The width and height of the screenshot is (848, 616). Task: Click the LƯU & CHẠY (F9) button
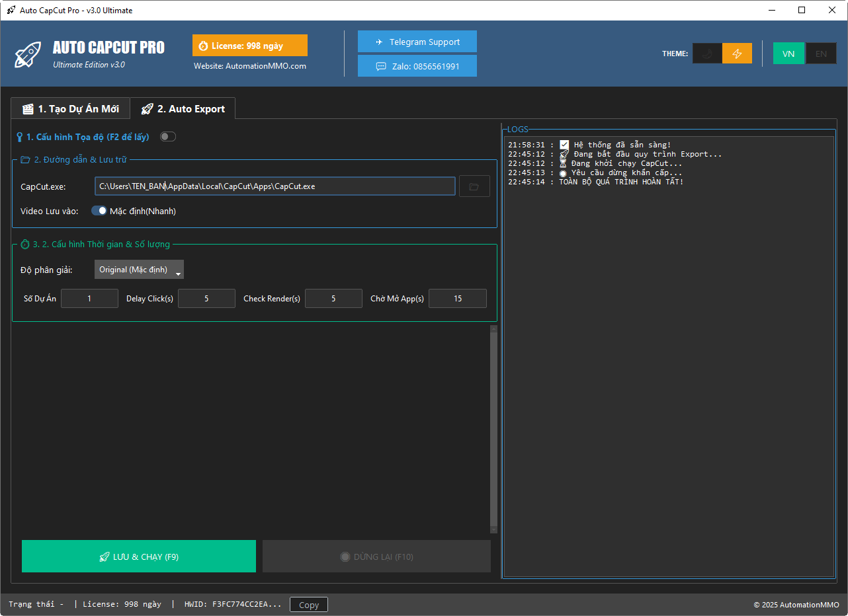pos(139,557)
